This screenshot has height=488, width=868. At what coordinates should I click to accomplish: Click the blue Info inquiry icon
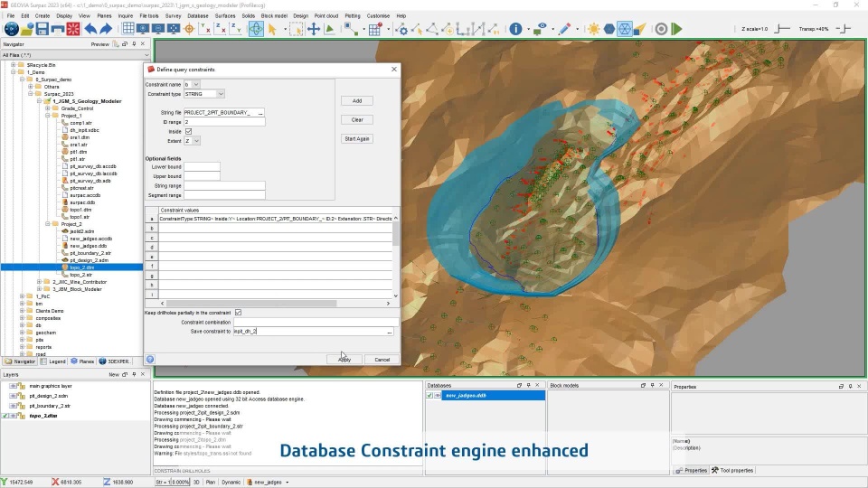[x=516, y=29]
